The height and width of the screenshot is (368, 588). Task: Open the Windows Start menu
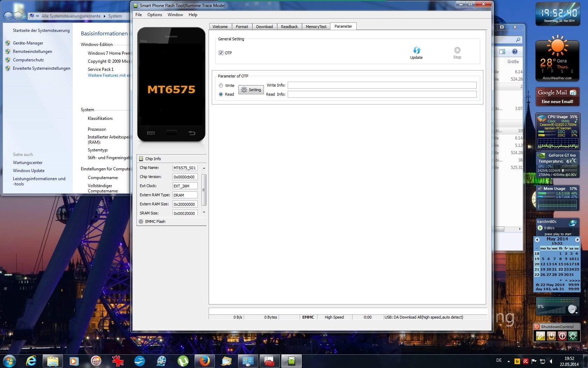(9, 361)
